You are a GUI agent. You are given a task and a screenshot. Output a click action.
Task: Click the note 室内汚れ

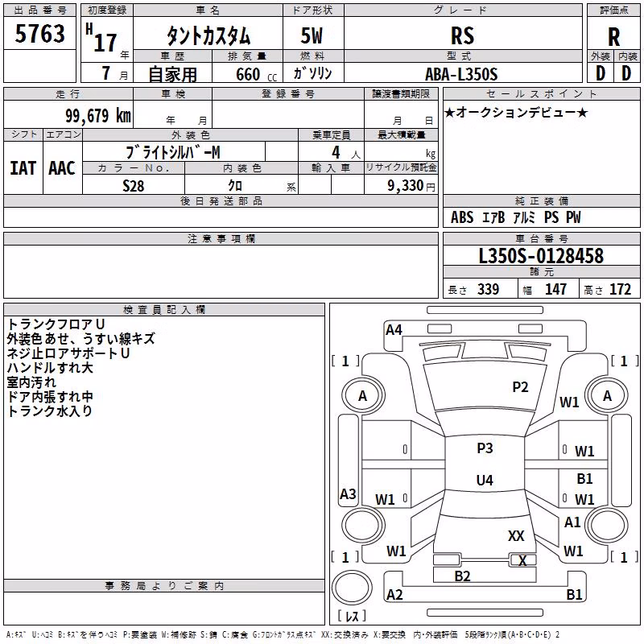click(31, 382)
